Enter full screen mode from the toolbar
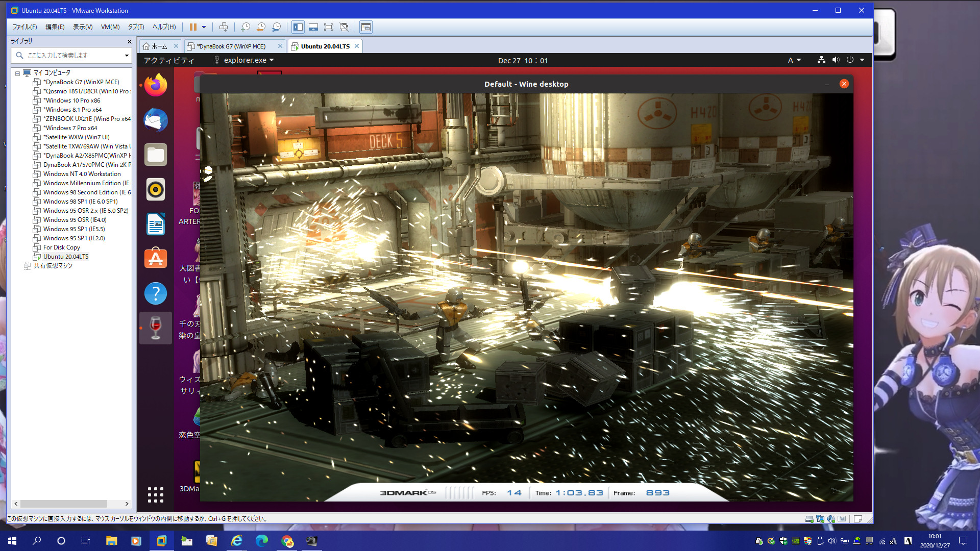980x551 pixels. [x=329, y=27]
